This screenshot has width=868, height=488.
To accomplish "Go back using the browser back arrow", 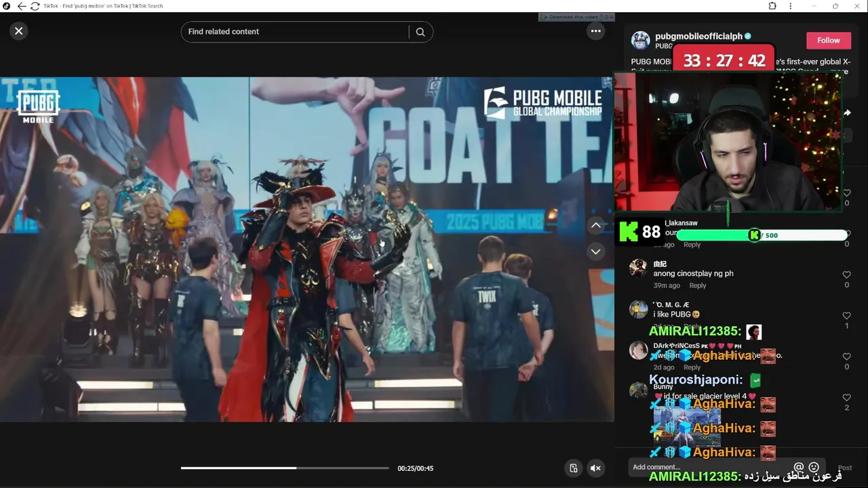I will tap(22, 6).
